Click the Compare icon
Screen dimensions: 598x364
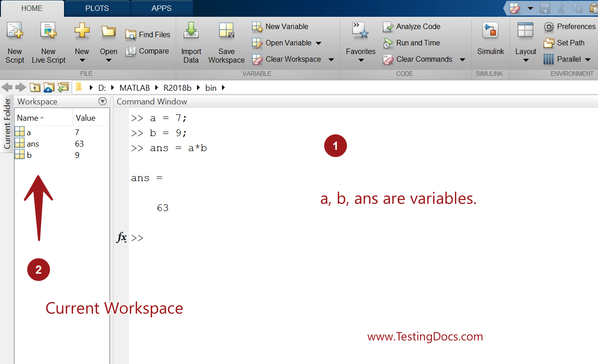coord(148,51)
